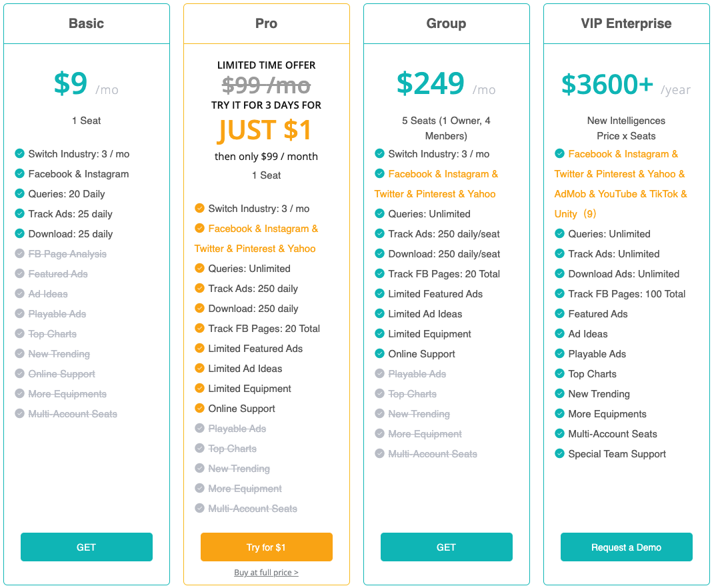Viewport: 714px width, 588px height.
Task: Click the check icon for "Online Support" in Pro
Action: (x=199, y=409)
